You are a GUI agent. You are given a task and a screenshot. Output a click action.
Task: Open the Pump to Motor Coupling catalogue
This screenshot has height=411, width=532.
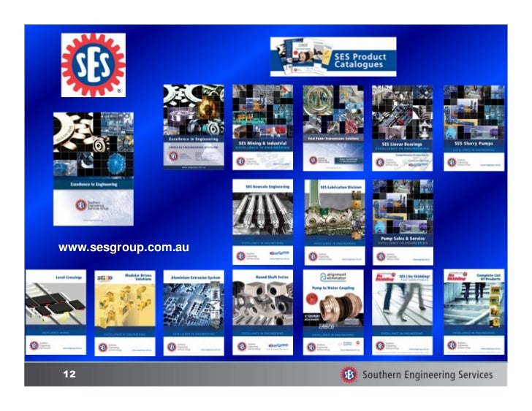pos(333,312)
